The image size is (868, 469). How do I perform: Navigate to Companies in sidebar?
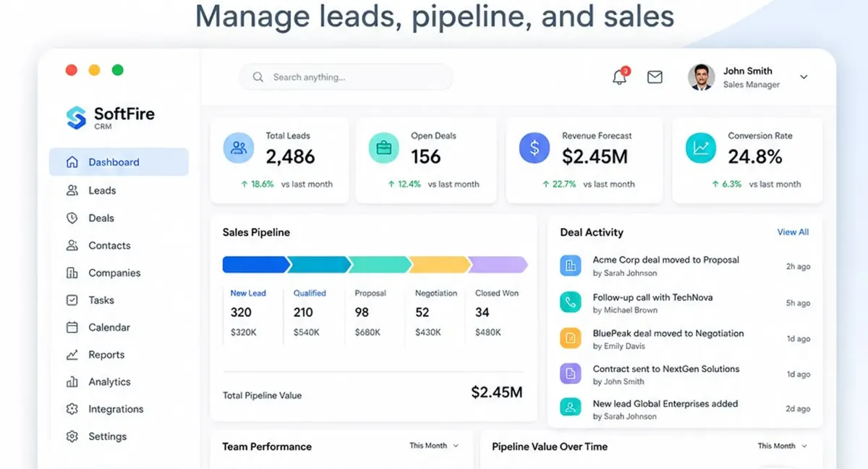114,273
